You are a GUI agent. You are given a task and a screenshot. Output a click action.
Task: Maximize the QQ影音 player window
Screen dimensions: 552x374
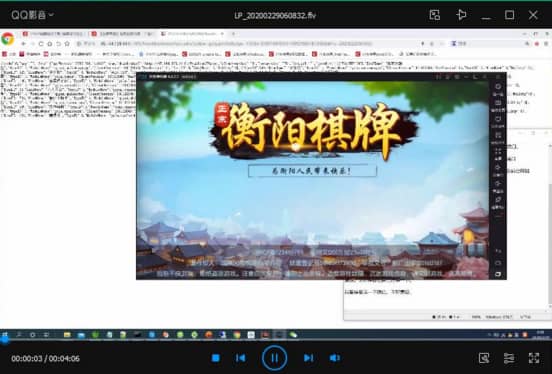[x=509, y=15]
